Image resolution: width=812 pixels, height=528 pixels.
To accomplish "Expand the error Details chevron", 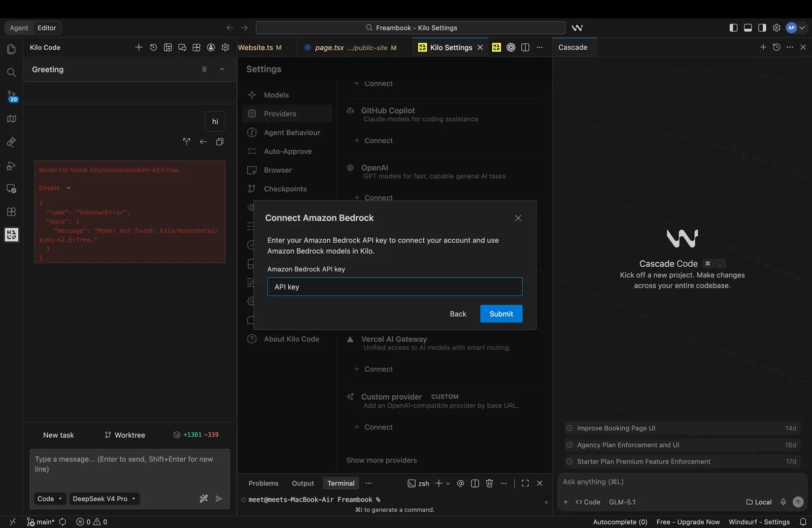I will 69,188.
